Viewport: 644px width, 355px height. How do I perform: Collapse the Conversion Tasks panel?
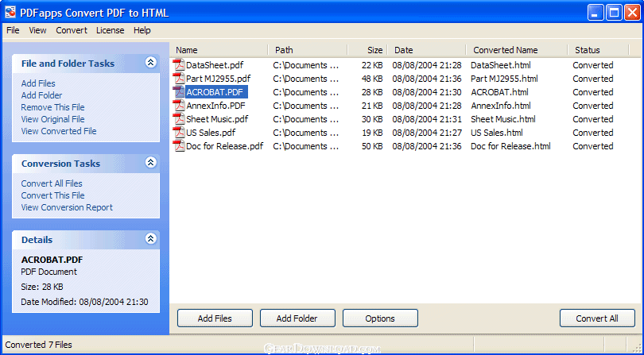(x=151, y=163)
